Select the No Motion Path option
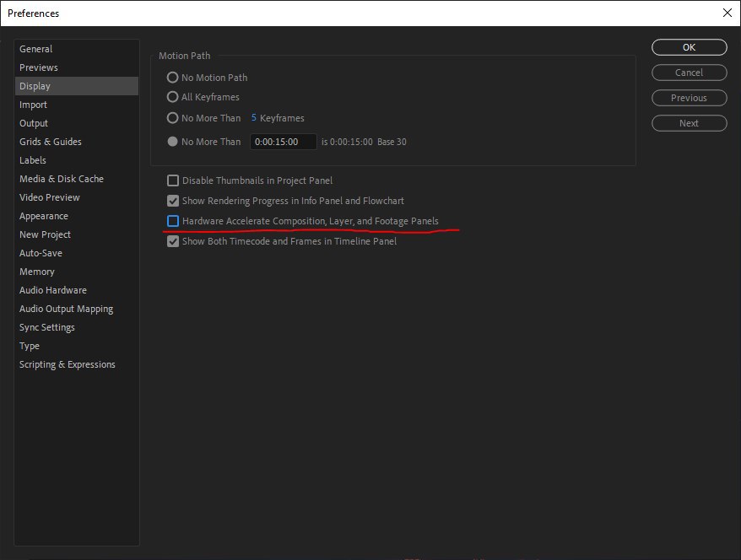Screen dimensions: 741x560 point(172,77)
